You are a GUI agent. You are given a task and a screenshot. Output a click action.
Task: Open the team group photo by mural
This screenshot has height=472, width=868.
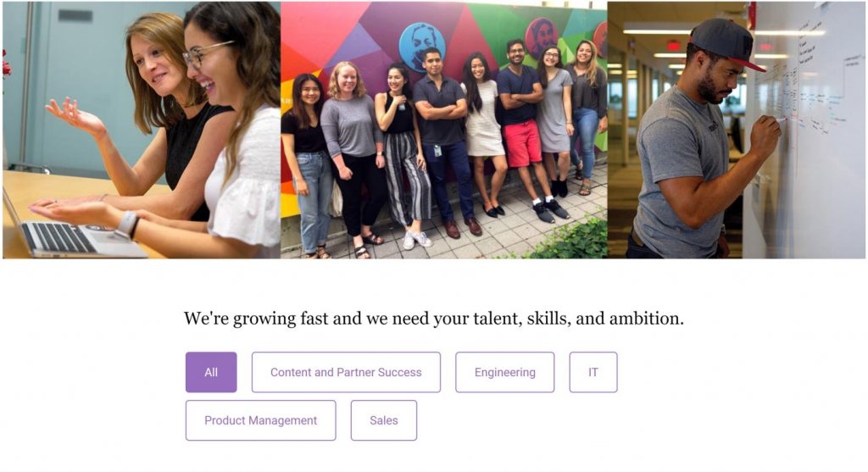[x=444, y=130]
